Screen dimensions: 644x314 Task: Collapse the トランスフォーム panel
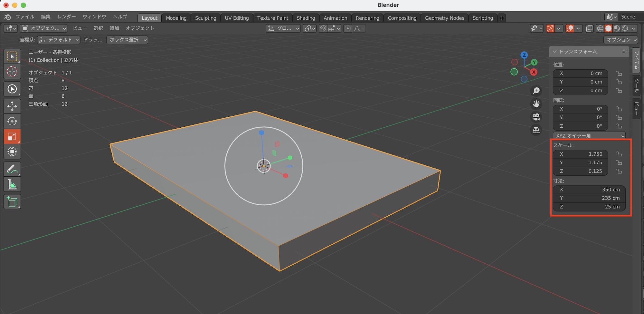coord(555,52)
